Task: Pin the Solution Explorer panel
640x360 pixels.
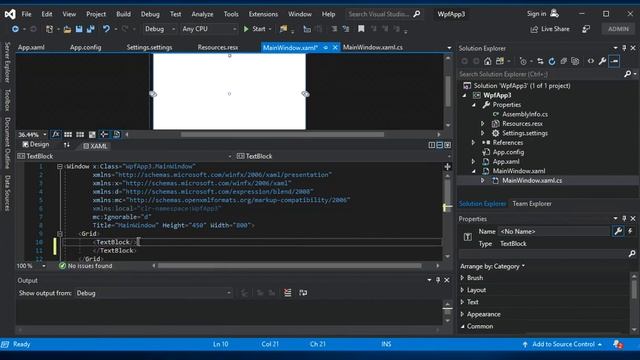Action: click(624, 48)
